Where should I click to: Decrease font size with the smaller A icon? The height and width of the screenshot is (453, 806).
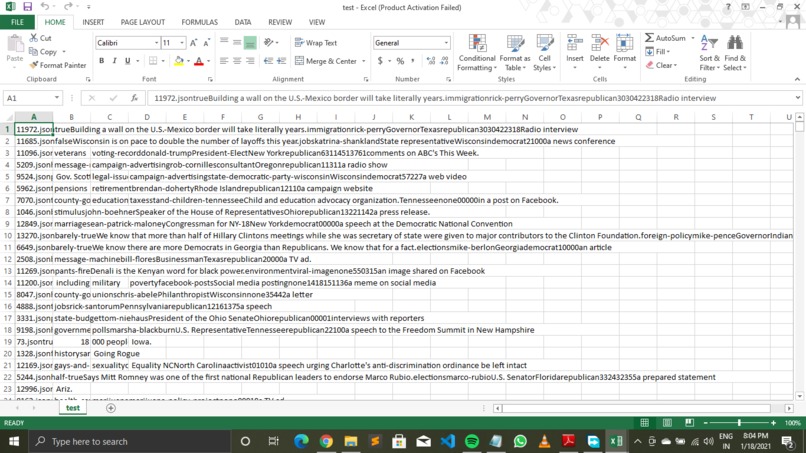[x=207, y=43]
